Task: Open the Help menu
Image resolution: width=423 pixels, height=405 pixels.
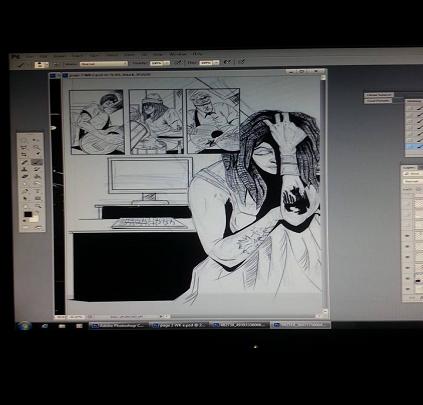Action: tap(197, 54)
